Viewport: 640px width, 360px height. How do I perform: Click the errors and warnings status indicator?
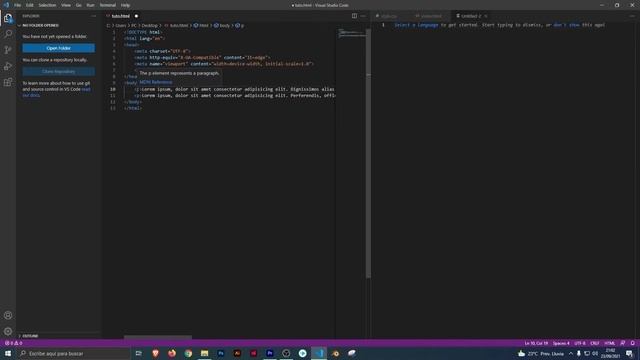13,343
